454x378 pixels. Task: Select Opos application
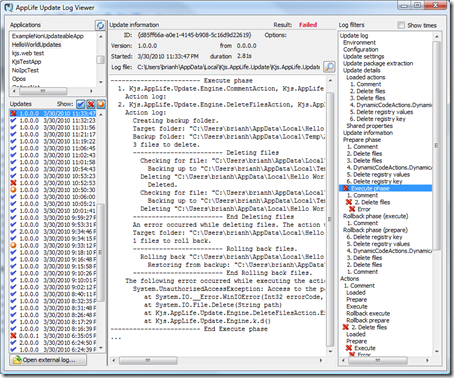[x=19, y=79]
